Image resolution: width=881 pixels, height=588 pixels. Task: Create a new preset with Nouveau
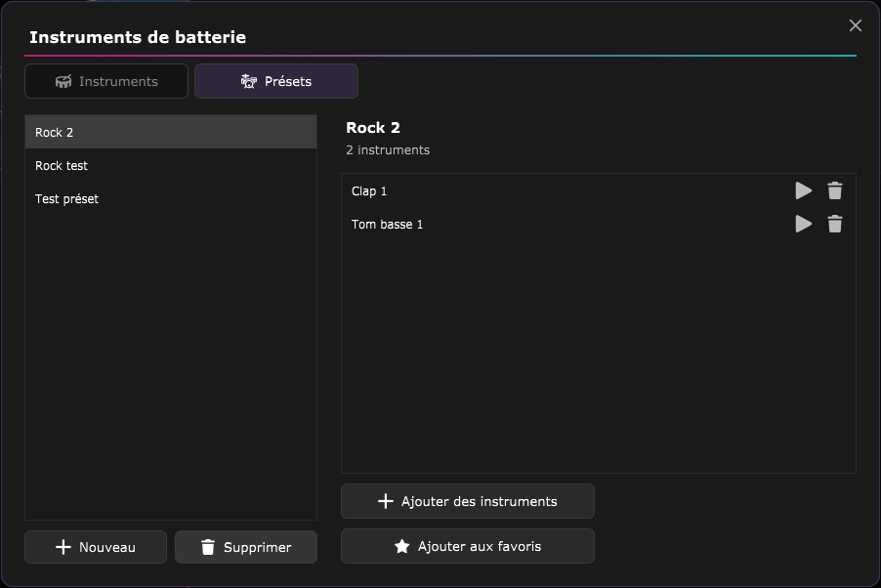click(96, 547)
